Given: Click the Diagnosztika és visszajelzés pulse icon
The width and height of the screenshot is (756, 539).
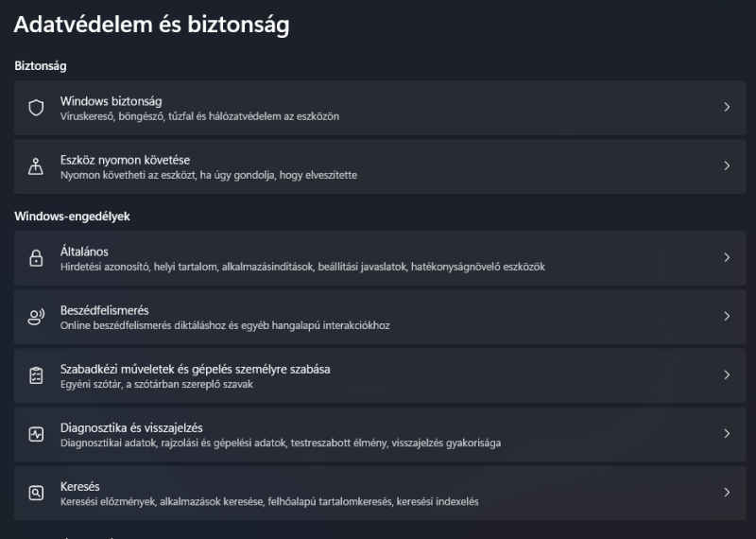Looking at the screenshot, I should click(37, 434).
